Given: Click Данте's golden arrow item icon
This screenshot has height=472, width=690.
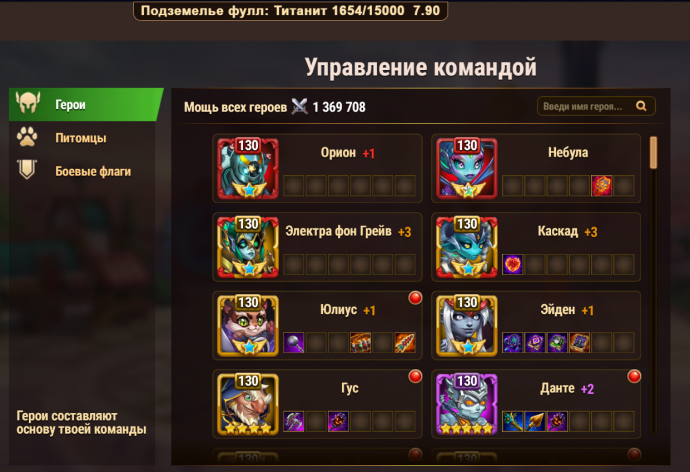Looking at the screenshot, I should pos(535,421).
